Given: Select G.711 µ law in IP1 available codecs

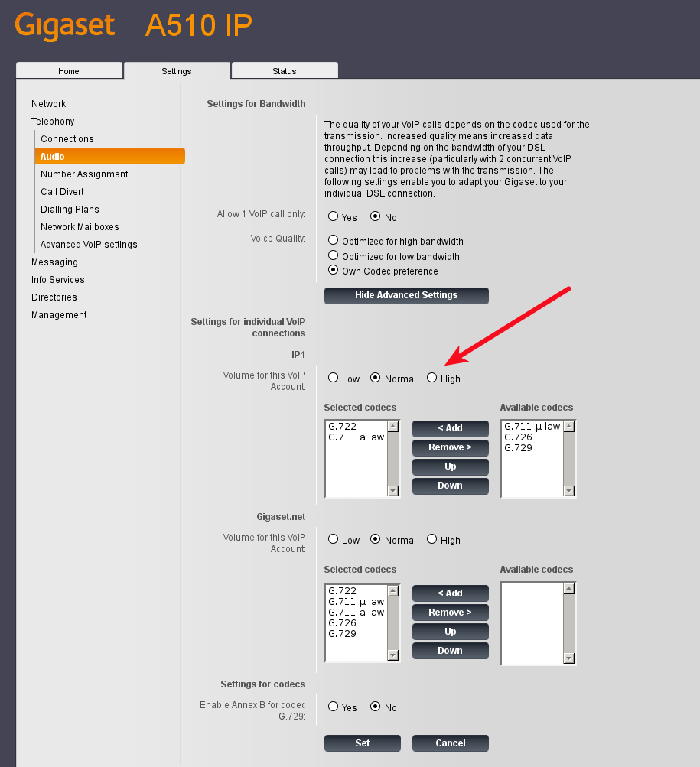Looking at the screenshot, I should tap(532, 427).
